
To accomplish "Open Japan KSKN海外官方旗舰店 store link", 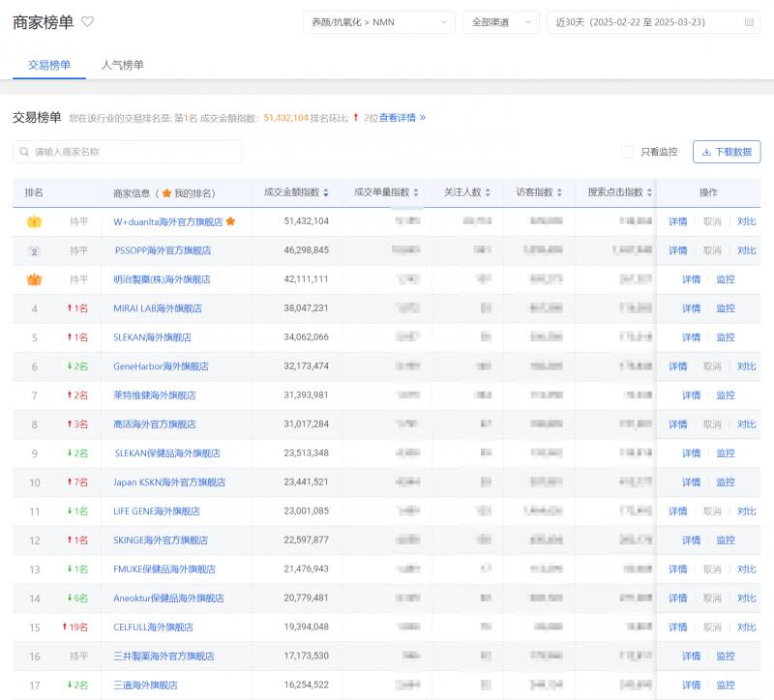I will coord(169,482).
